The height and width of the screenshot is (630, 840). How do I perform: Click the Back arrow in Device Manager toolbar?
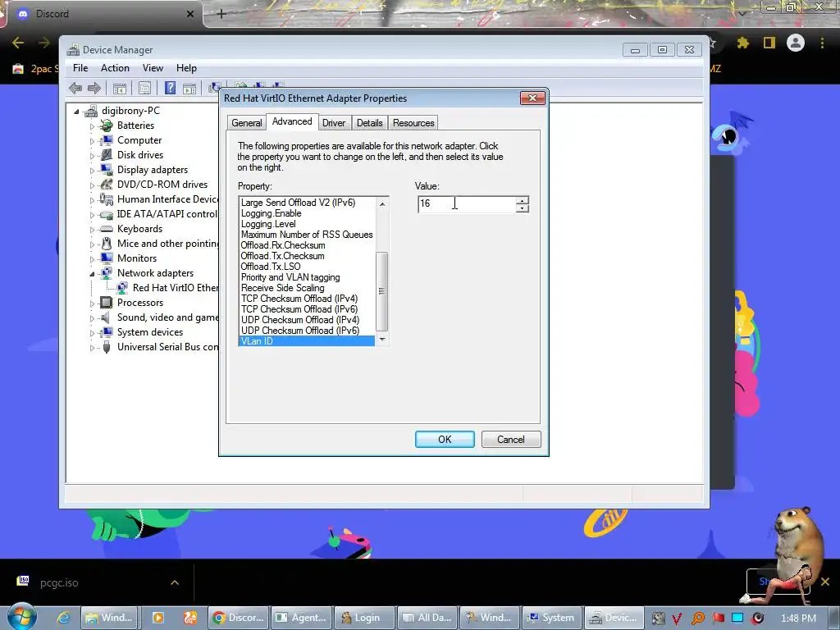75,88
